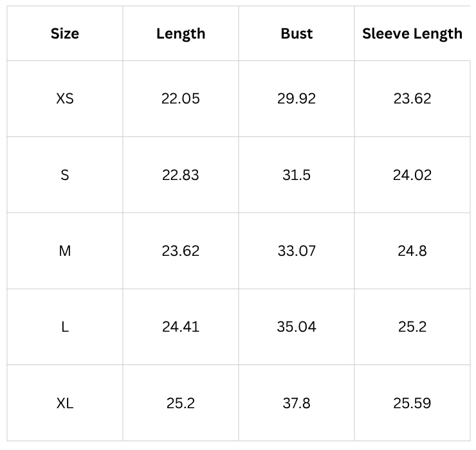The height and width of the screenshot is (450, 476).
Task: Click the XS bust value 29.92
Action: 297,98
